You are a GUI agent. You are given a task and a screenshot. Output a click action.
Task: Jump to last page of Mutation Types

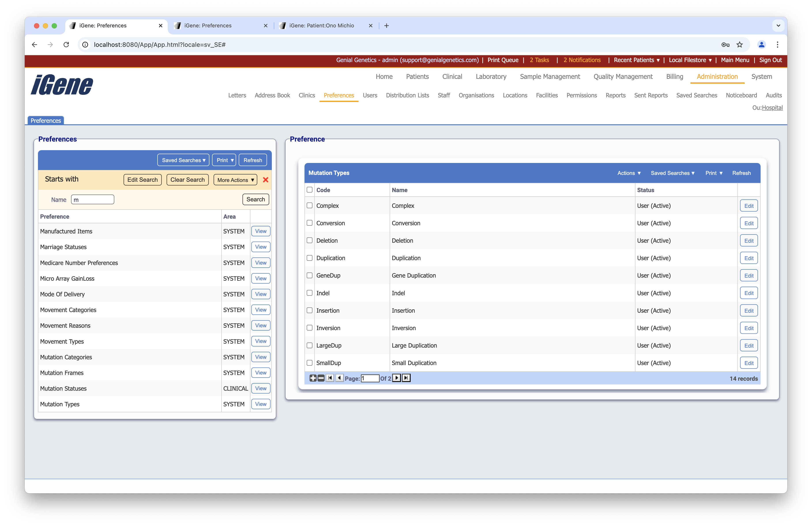pos(406,378)
